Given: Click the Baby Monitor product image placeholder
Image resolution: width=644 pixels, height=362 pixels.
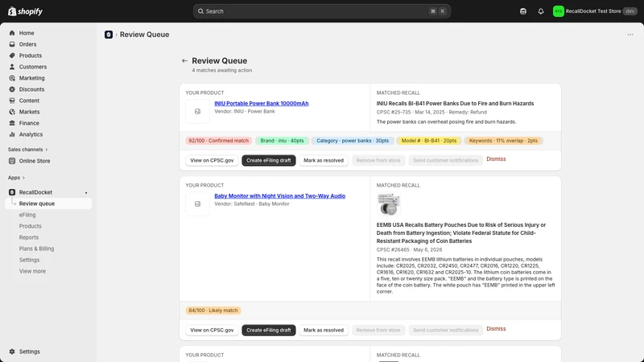Looking at the screenshot, I should tap(197, 204).
